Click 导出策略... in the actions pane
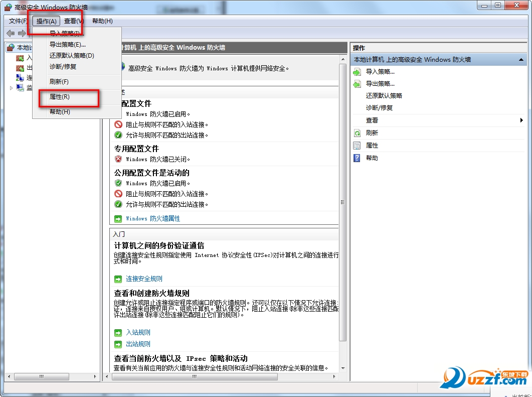 click(380, 83)
